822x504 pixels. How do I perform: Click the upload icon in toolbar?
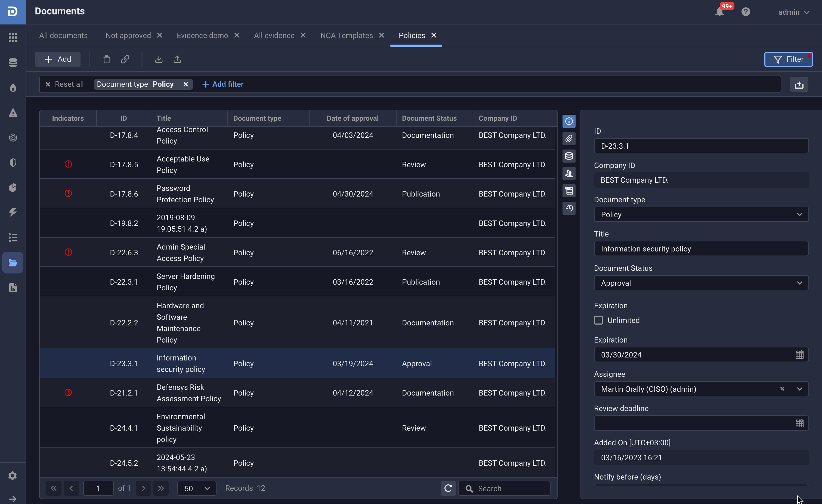point(177,59)
